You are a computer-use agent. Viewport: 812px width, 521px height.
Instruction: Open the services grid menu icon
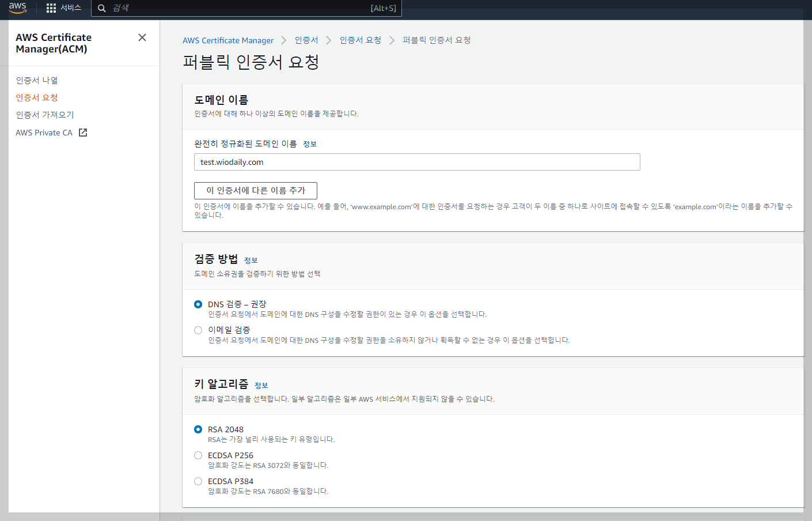pyautogui.click(x=51, y=8)
